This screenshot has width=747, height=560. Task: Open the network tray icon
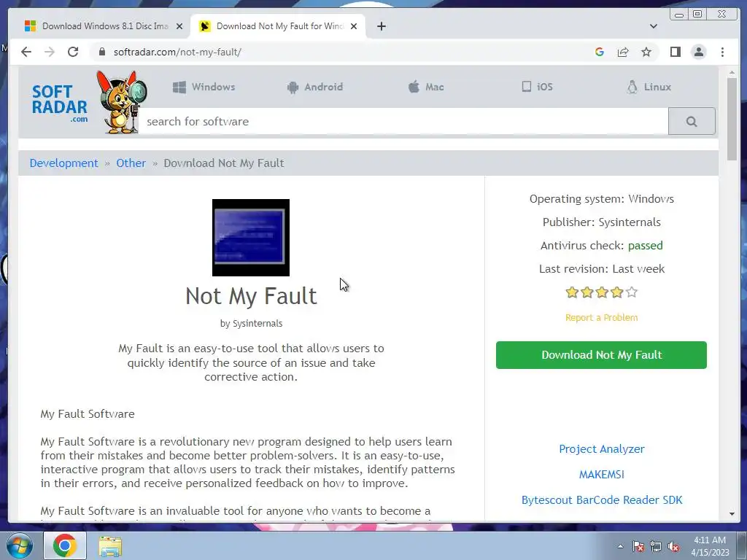click(656, 546)
